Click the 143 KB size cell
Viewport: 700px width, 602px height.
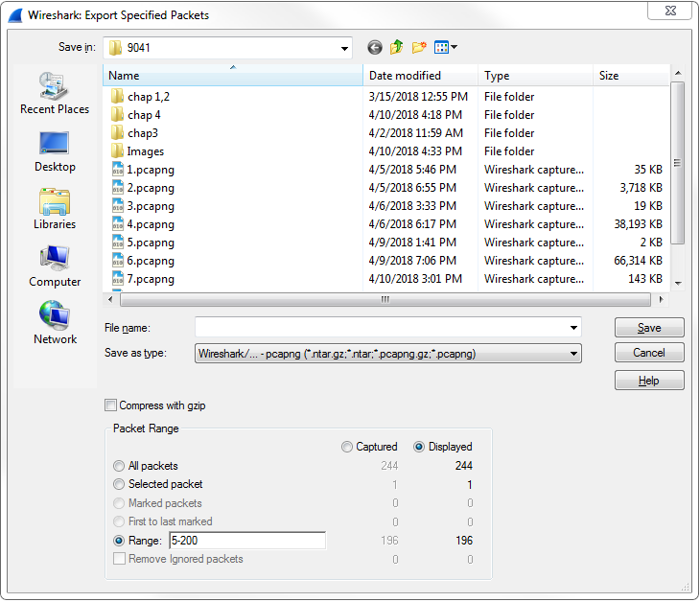click(x=645, y=278)
